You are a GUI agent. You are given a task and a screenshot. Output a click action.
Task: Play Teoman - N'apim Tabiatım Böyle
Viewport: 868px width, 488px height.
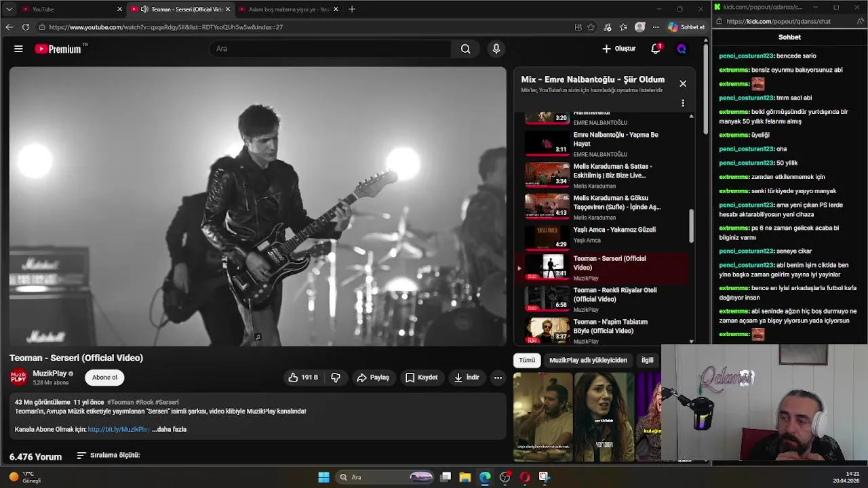click(x=604, y=331)
